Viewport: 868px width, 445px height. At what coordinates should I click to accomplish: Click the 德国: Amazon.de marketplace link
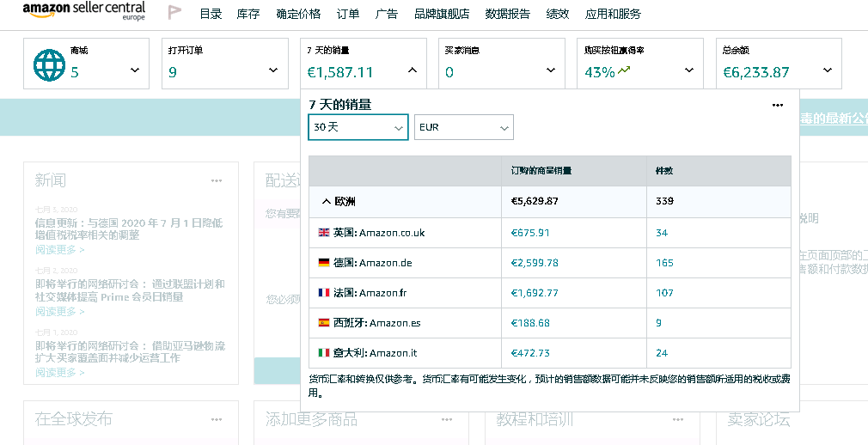point(373,262)
